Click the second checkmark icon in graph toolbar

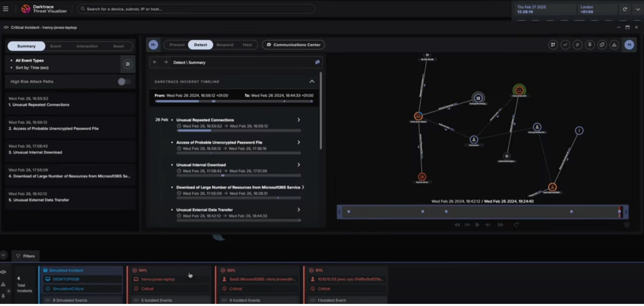tap(577, 45)
